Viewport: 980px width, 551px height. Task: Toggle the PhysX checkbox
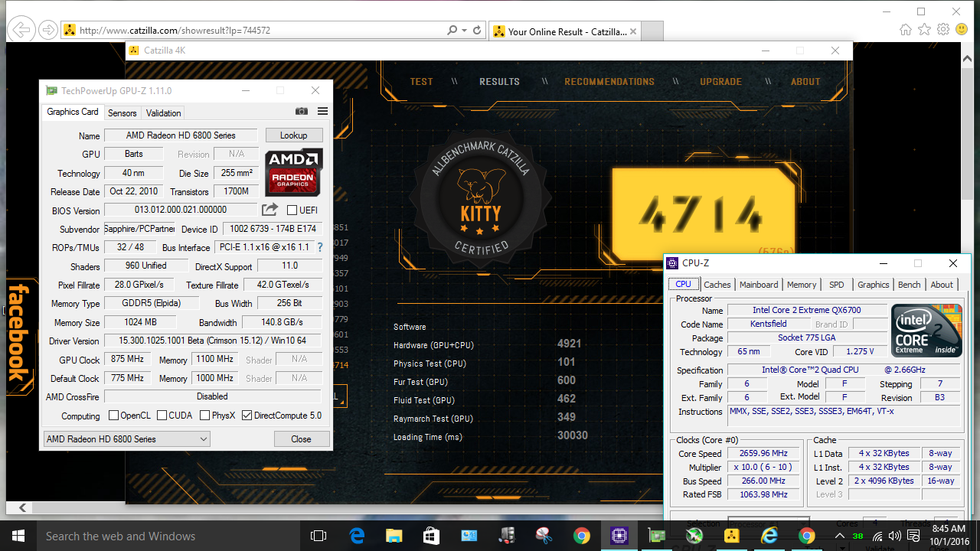[205, 416]
